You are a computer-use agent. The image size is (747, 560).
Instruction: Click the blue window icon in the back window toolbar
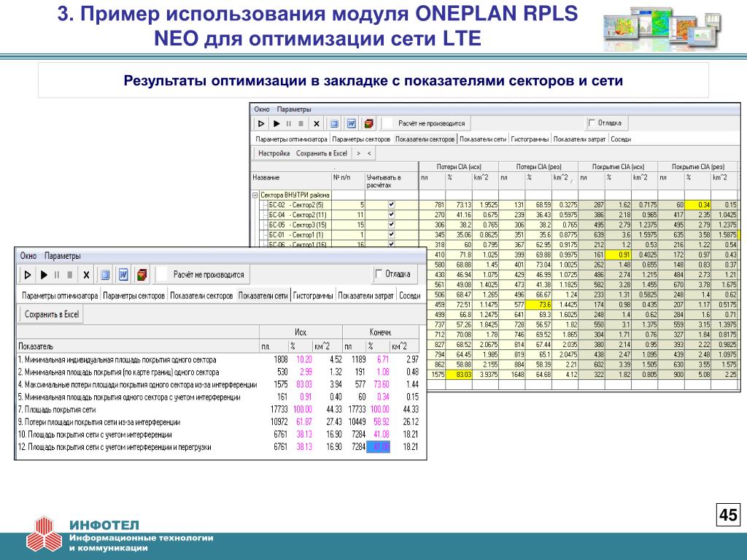tap(334, 124)
